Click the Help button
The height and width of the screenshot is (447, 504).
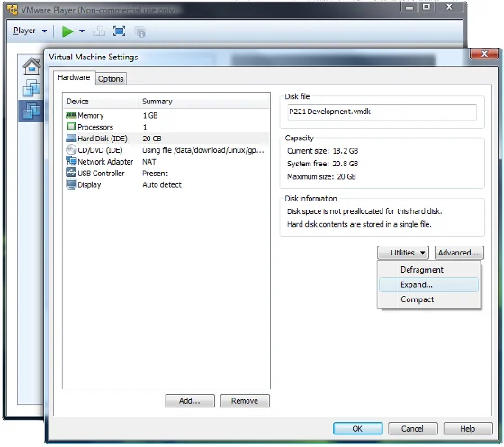click(468, 429)
